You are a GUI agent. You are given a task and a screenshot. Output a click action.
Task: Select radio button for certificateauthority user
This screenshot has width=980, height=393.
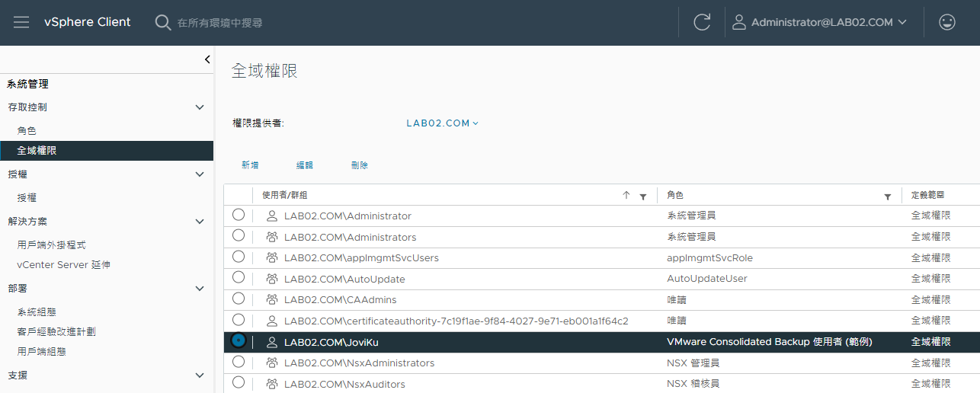pyautogui.click(x=239, y=319)
